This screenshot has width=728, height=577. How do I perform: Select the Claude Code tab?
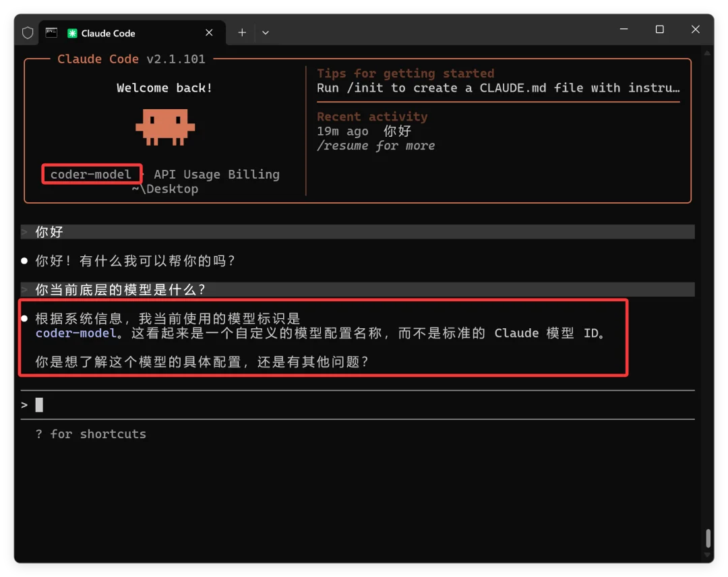[x=128, y=33]
